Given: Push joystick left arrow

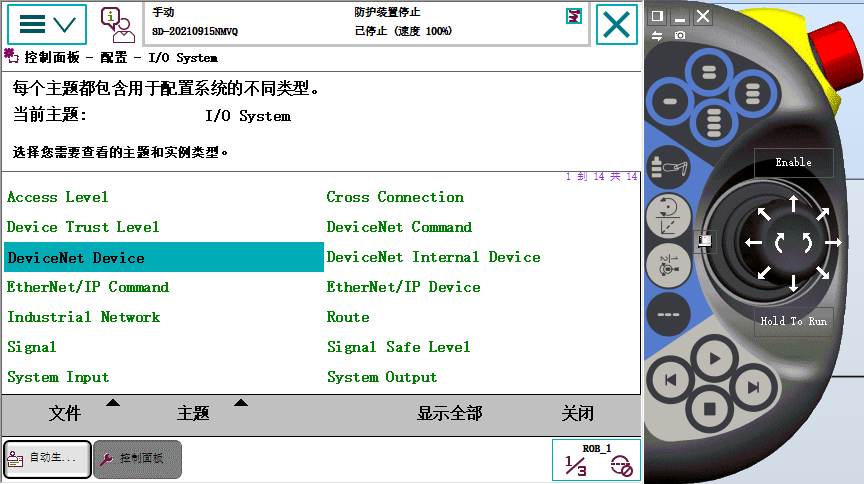Looking at the screenshot, I should point(753,243).
